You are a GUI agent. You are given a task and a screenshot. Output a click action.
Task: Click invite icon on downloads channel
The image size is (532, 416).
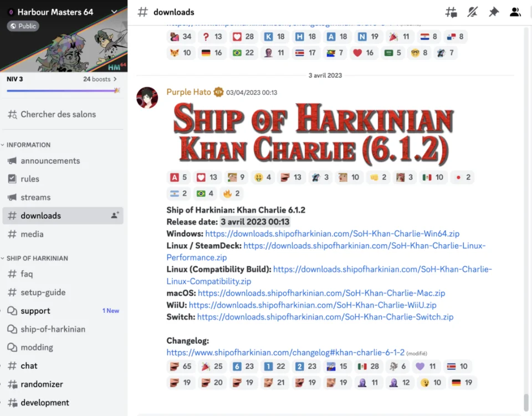coord(115,215)
